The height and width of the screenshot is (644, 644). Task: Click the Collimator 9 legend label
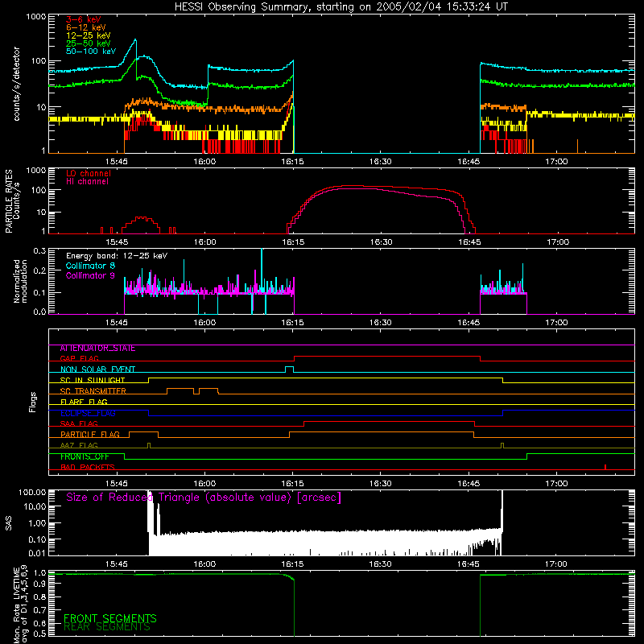[90, 275]
